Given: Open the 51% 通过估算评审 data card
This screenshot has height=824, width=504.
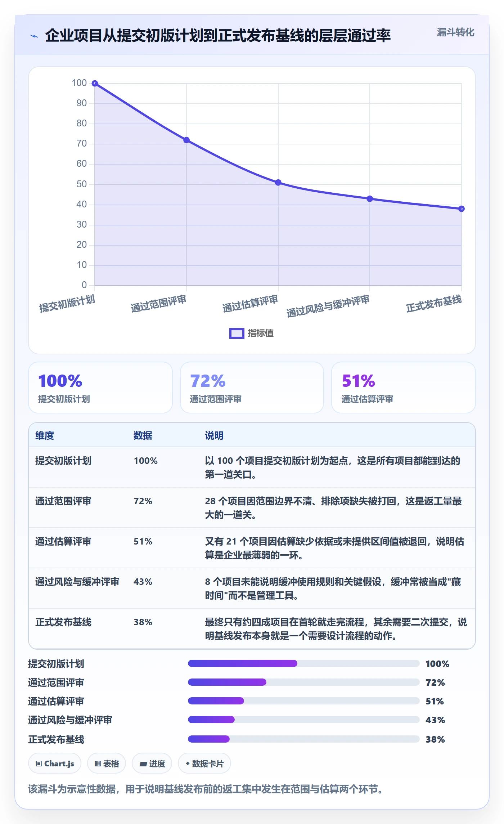Looking at the screenshot, I should (x=404, y=388).
